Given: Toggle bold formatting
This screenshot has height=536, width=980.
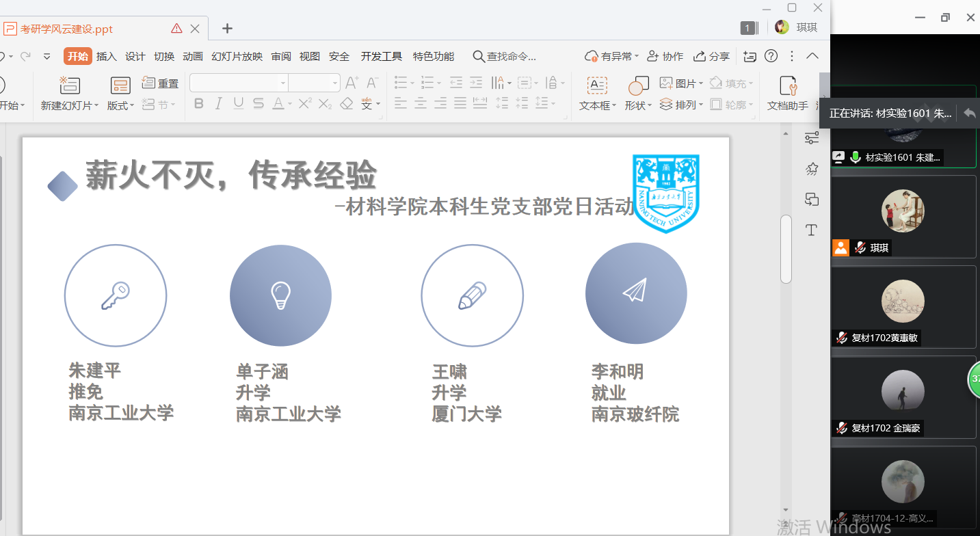Looking at the screenshot, I should [199, 104].
